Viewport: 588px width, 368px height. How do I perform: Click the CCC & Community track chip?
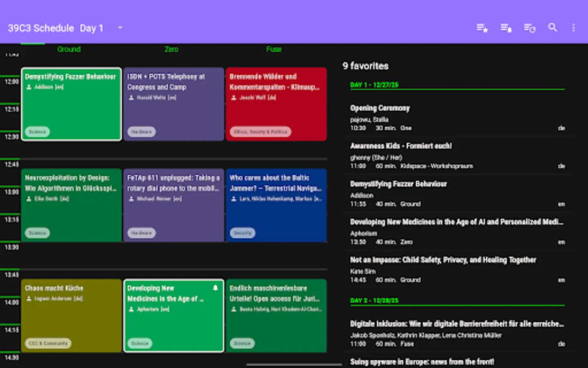pyautogui.click(x=48, y=343)
